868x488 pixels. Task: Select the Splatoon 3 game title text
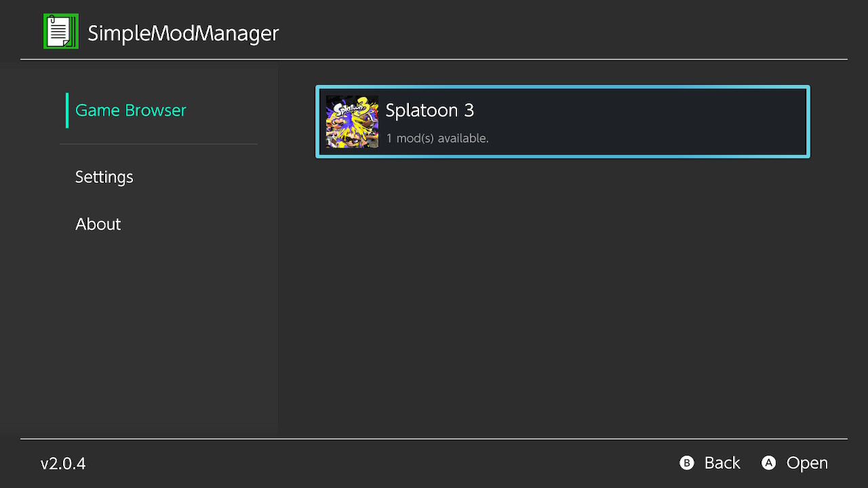[x=429, y=110]
